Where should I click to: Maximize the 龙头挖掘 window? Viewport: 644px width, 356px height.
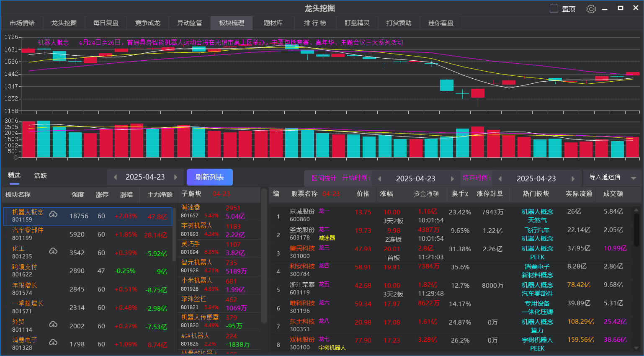point(621,8)
